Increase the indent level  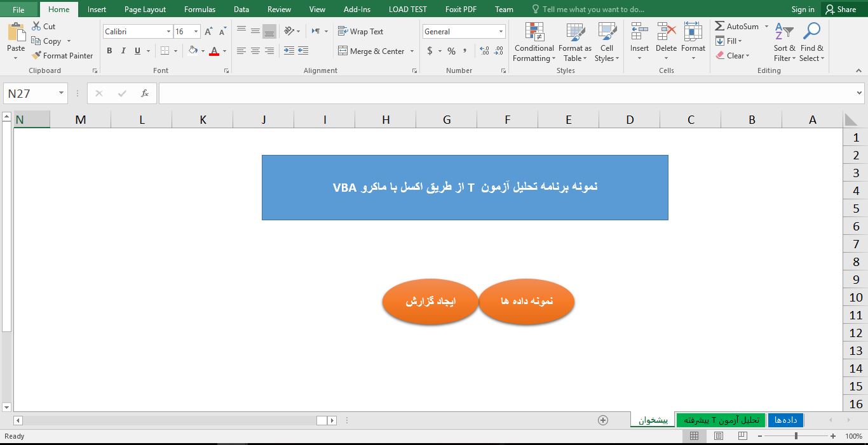[303, 51]
